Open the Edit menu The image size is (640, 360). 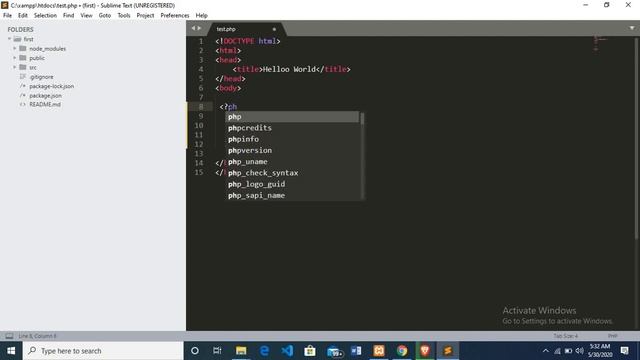pos(22,15)
